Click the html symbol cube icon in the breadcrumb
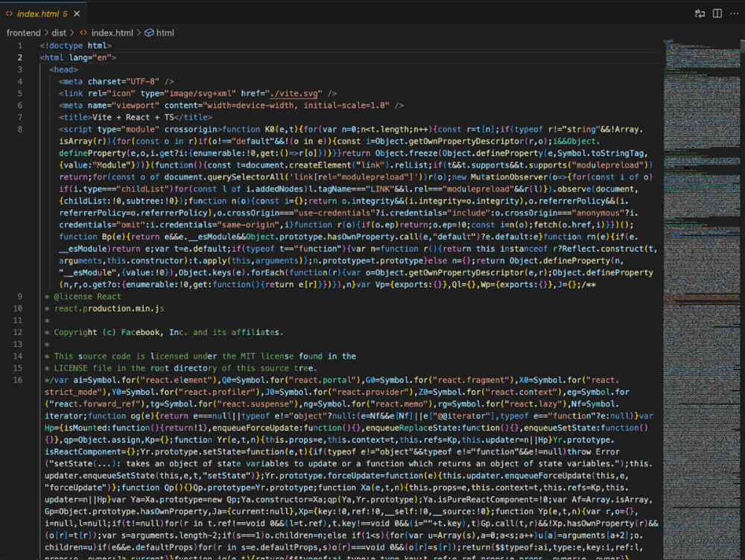The width and height of the screenshot is (745, 560). (x=149, y=33)
